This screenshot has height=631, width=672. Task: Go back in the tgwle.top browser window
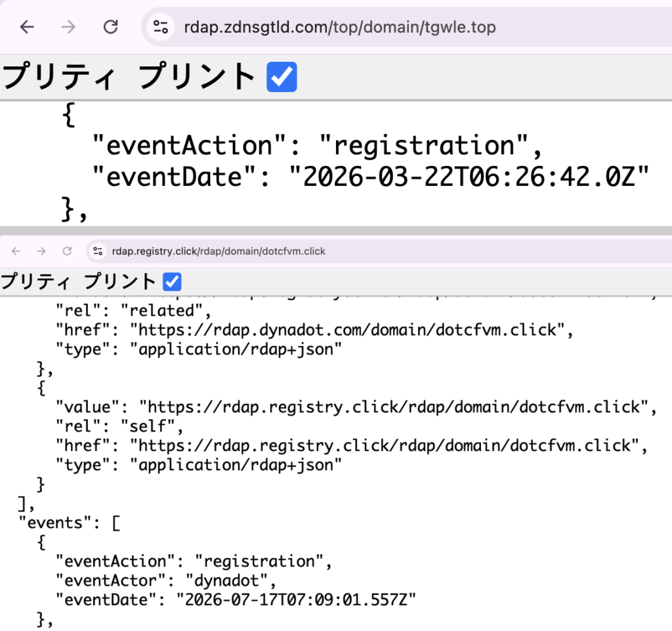[27, 27]
